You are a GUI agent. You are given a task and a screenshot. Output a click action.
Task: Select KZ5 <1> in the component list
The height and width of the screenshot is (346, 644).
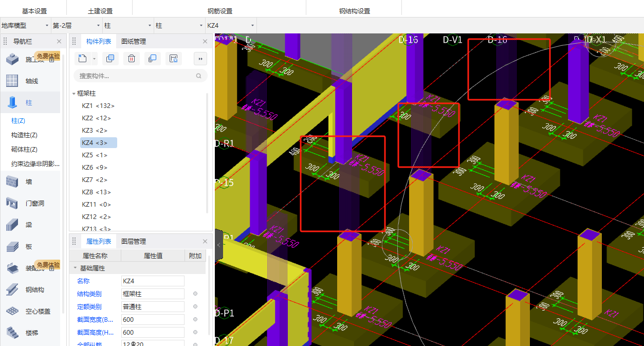pos(95,155)
